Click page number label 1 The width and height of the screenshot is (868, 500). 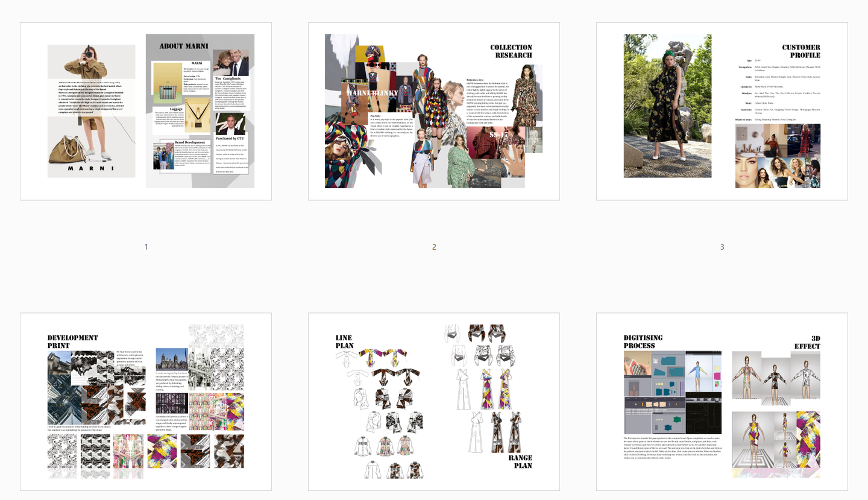tap(146, 247)
